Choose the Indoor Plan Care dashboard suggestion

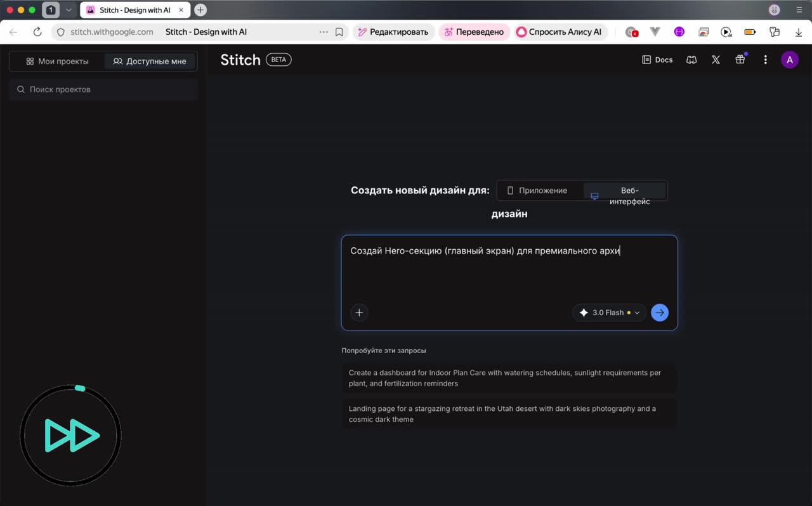pyautogui.click(x=509, y=378)
